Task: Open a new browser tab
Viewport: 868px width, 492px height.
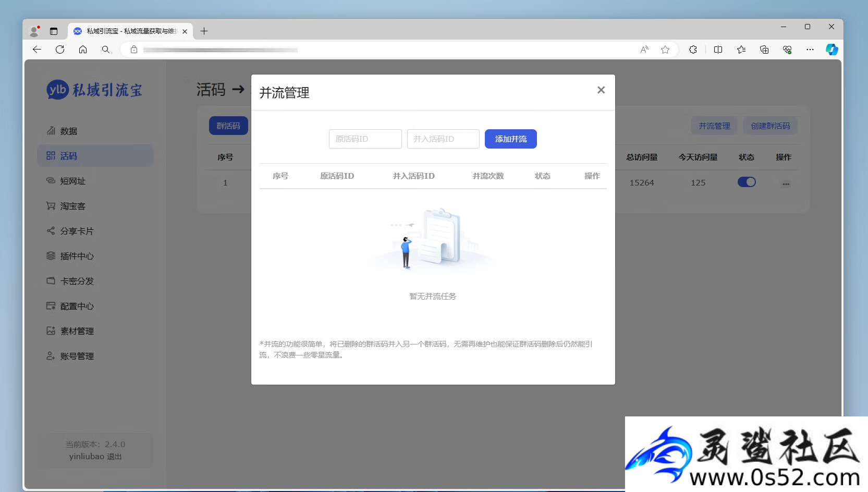Action: pos(204,31)
